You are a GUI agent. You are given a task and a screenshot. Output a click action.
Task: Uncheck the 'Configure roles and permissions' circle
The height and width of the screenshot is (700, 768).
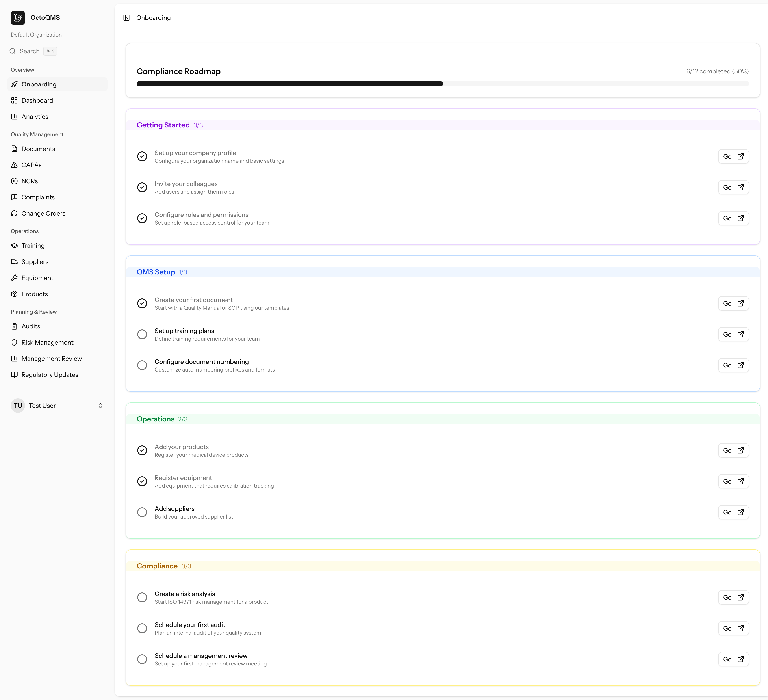point(142,218)
